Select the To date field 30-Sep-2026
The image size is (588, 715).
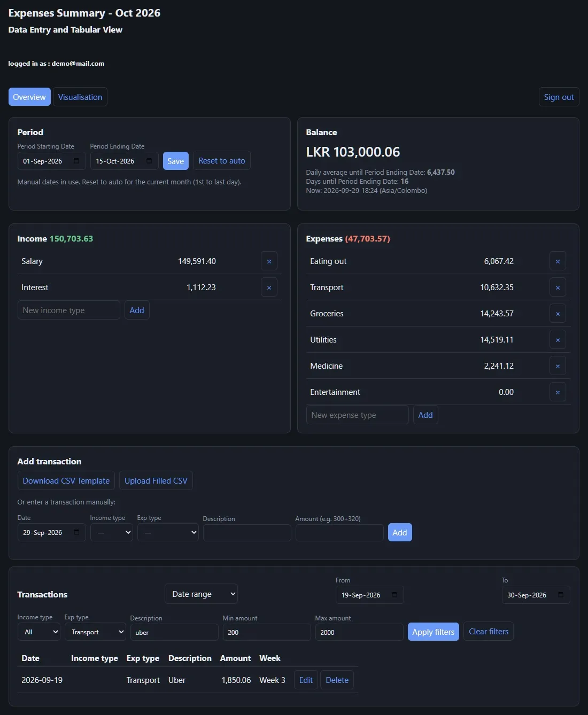click(x=536, y=595)
